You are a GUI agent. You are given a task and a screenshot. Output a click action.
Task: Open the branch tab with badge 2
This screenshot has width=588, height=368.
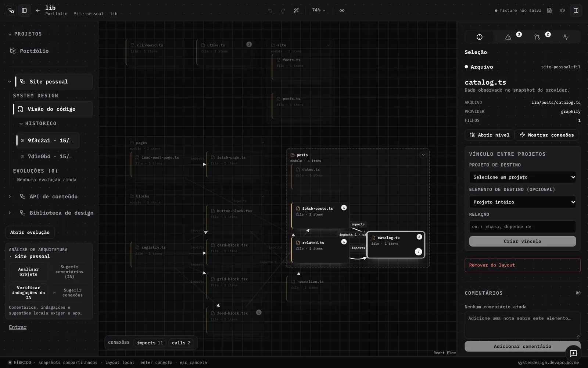[x=537, y=37]
